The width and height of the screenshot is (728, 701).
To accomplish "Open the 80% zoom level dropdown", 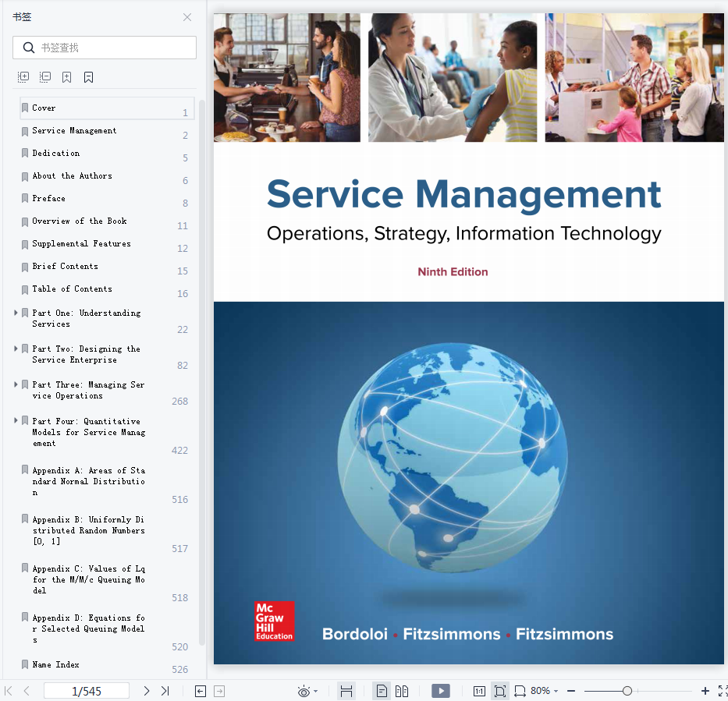I will [544, 691].
